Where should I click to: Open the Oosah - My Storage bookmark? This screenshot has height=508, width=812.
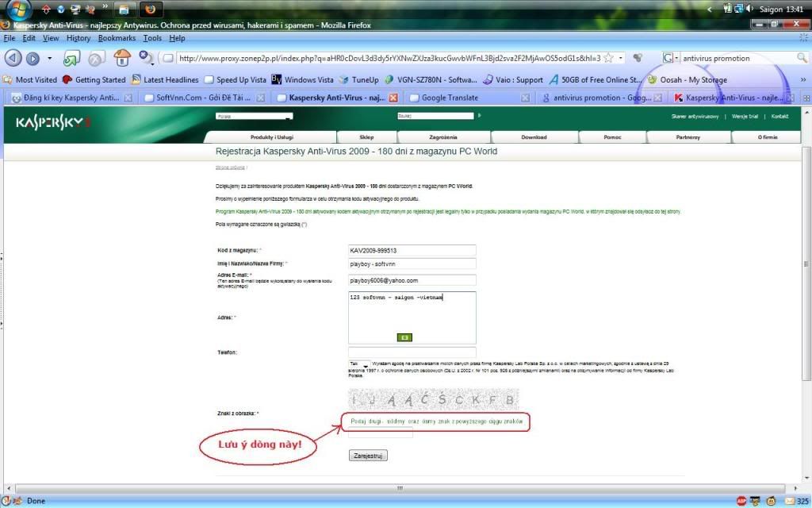[x=688, y=80]
